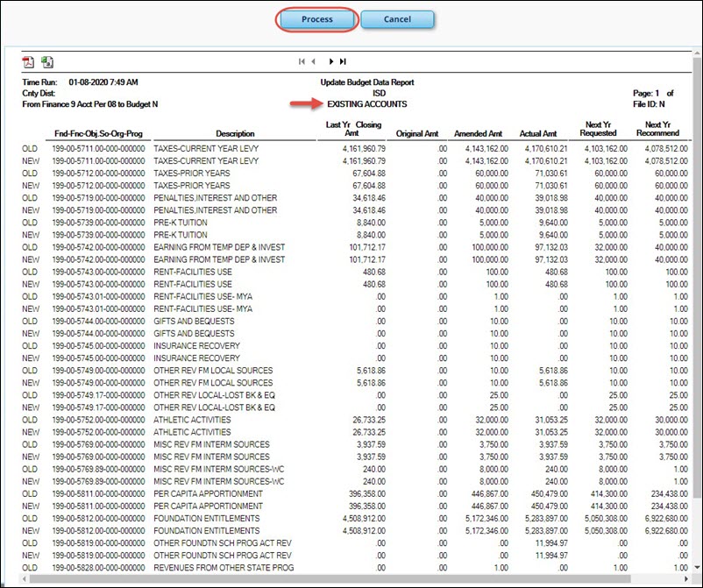Go to the first report page

[x=302, y=62]
